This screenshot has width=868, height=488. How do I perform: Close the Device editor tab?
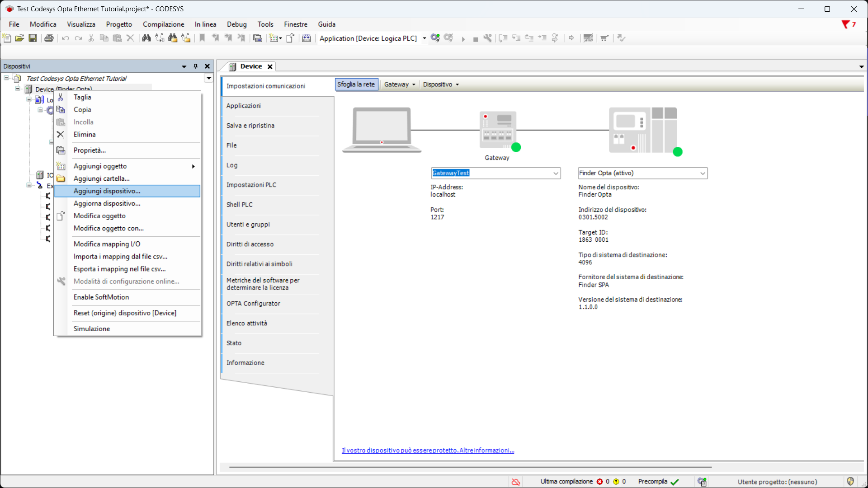point(270,66)
